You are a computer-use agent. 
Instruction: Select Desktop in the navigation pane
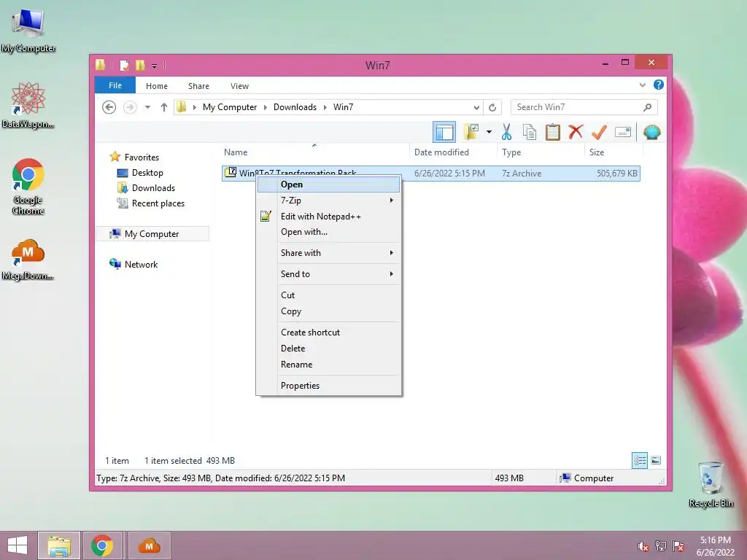[147, 173]
